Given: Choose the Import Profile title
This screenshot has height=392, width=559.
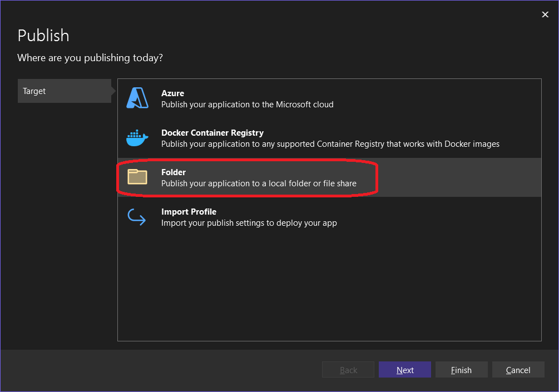Looking at the screenshot, I should (x=189, y=212).
